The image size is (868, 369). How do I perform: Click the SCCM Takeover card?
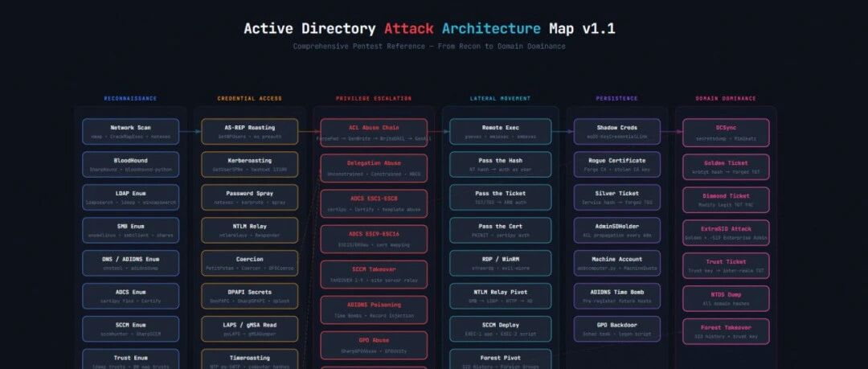(x=374, y=275)
